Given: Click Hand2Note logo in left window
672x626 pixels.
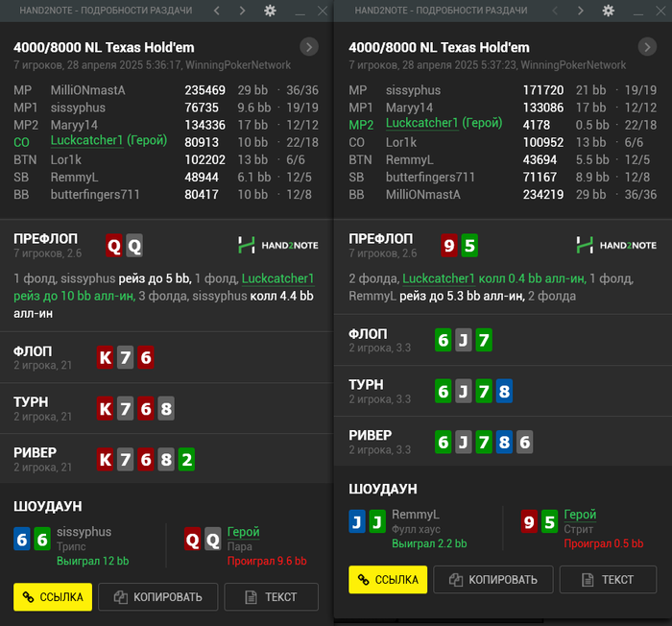Looking at the screenshot, I should [278, 245].
